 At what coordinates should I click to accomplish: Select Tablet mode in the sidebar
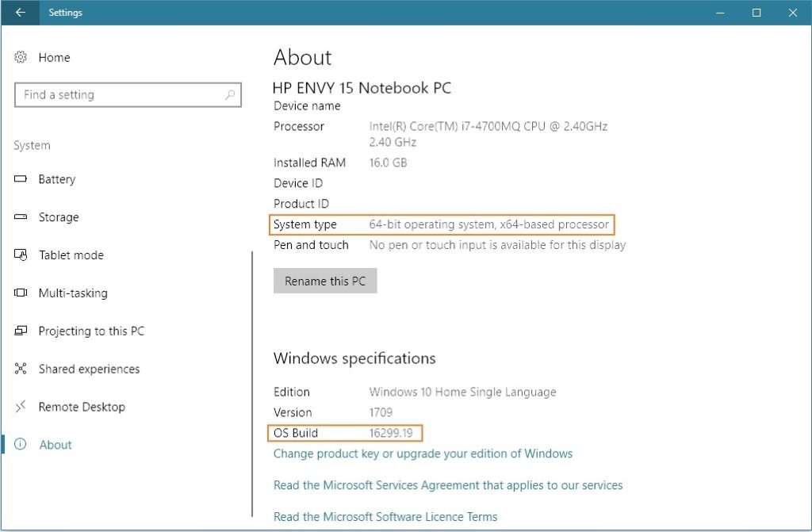pyautogui.click(x=71, y=255)
